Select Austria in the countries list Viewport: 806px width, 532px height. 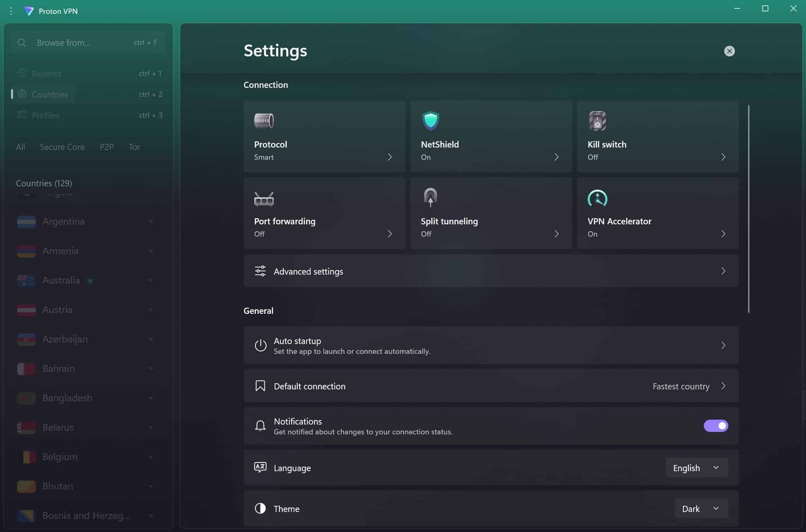point(57,310)
